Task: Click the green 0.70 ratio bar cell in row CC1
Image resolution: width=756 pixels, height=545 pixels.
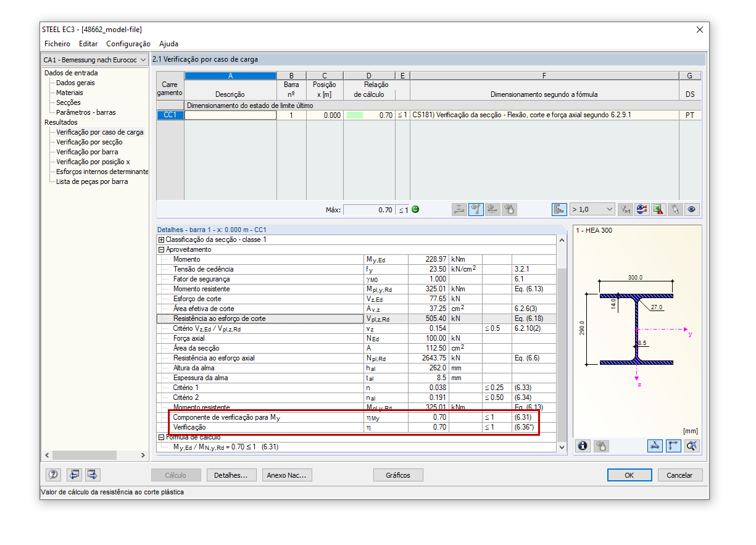Action: click(370, 115)
